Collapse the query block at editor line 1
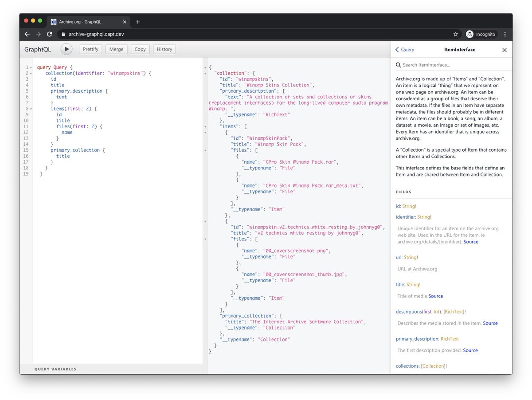532x400 pixels. (x=31, y=67)
